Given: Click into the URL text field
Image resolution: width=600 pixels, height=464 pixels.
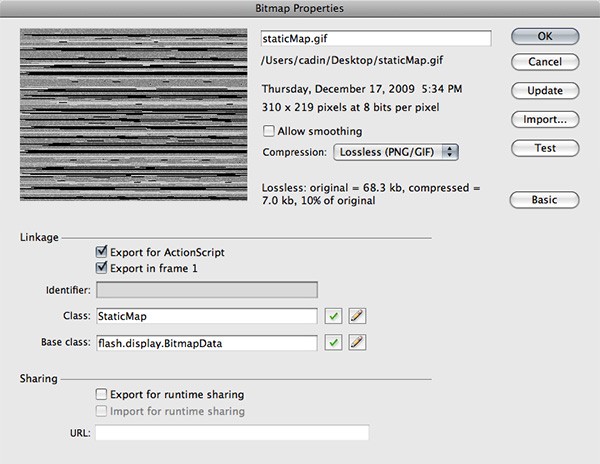Looking at the screenshot, I should 232,433.
